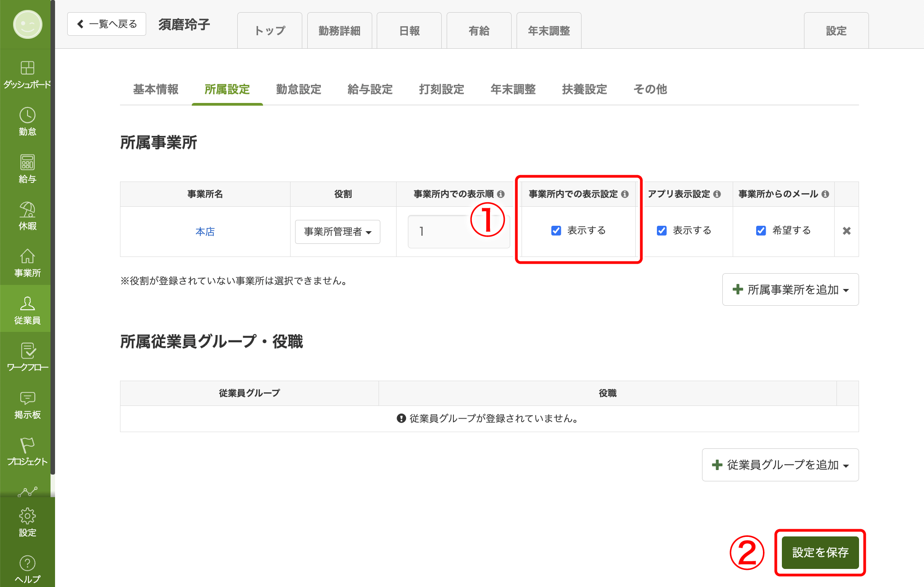Select the 扶養設定 sub-tab
Image resolution: width=924 pixels, height=587 pixels.
click(585, 89)
